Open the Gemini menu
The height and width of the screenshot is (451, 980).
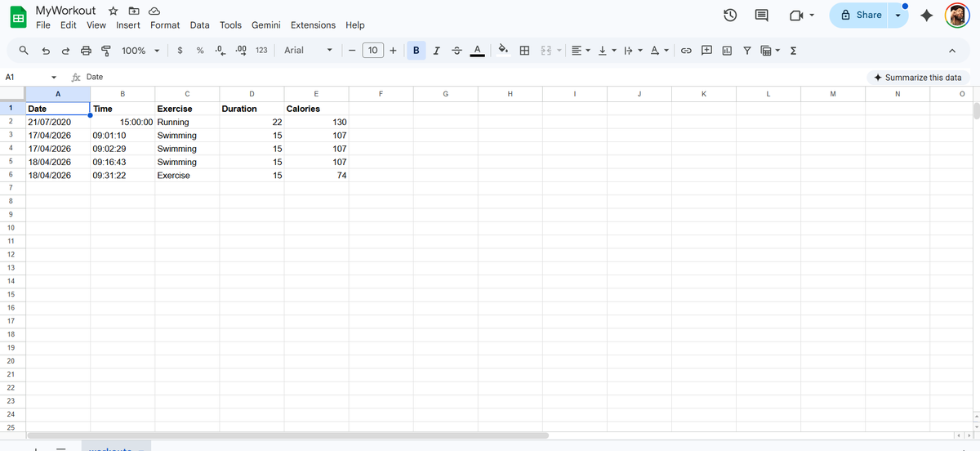tap(266, 25)
